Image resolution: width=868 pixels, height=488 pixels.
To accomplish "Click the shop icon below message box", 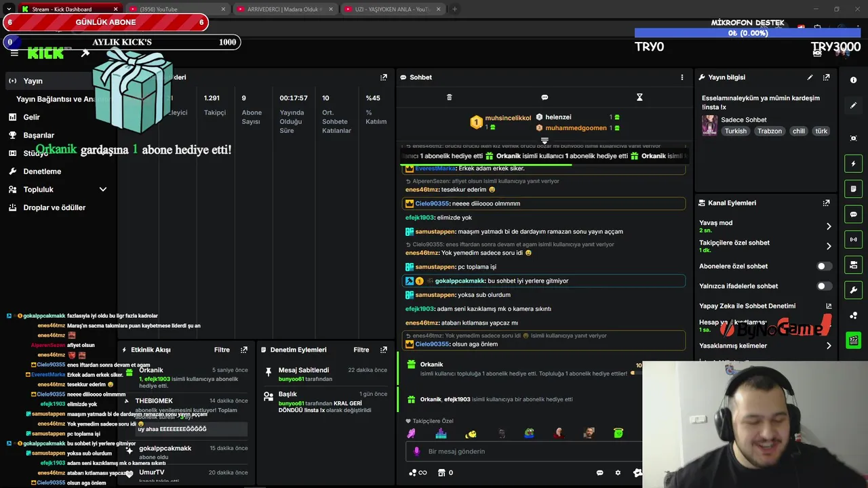I will pos(441,472).
